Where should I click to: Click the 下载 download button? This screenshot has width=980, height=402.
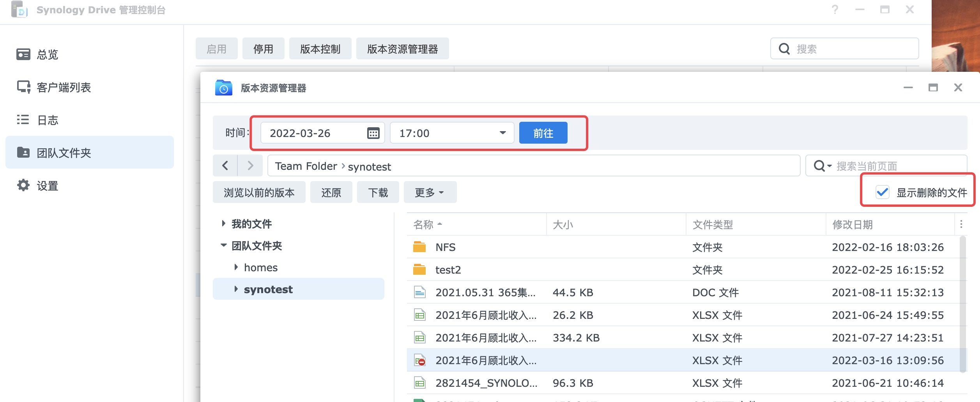(x=378, y=192)
